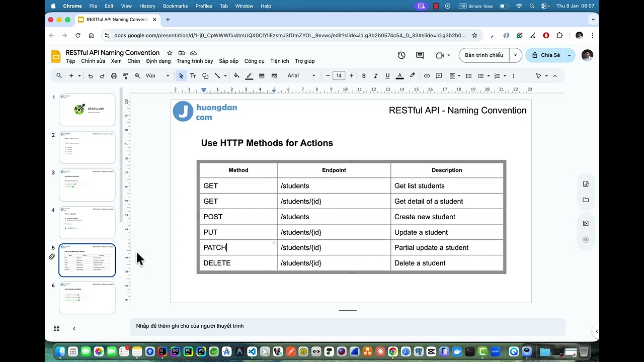Click the print icon
This screenshot has height=362, width=644.
pyautogui.click(x=114, y=76)
